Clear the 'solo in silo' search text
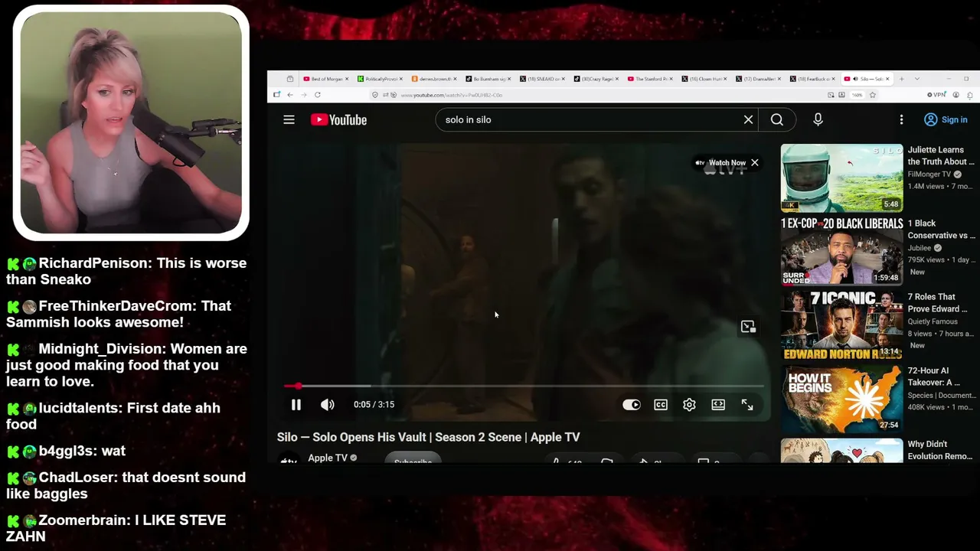Image resolution: width=980 pixels, height=551 pixels. 748,119
